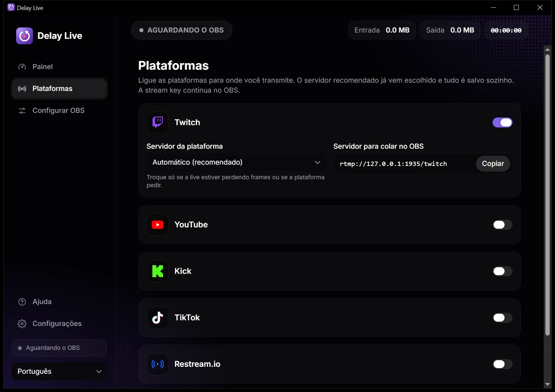The image size is (555, 392).
Task: Click the Ajuda question mark icon
Action: (22, 302)
